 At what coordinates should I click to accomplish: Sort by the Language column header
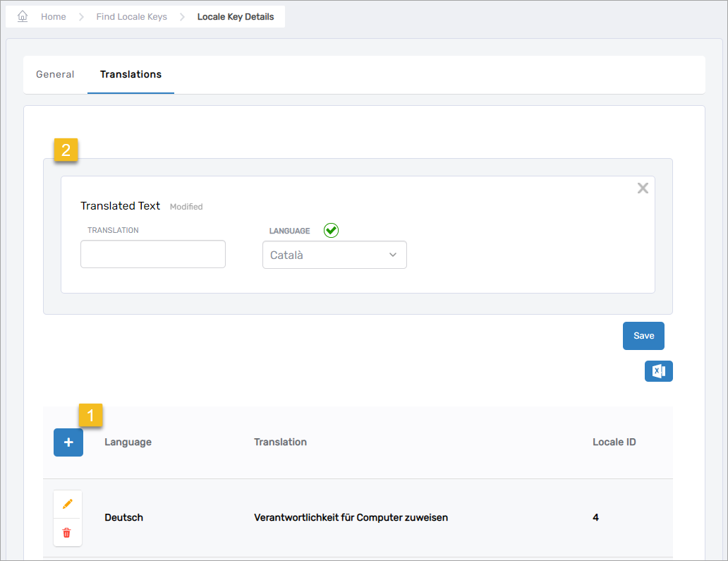coord(128,442)
